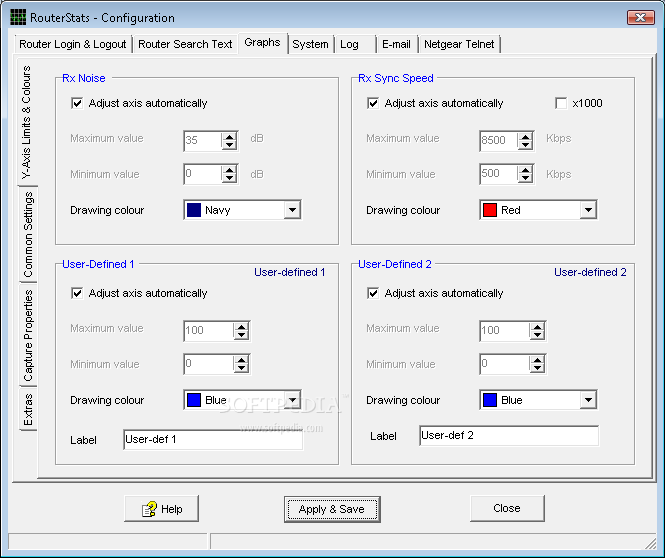Open Rx Noise drawing colour dropdown

coord(292,210)
